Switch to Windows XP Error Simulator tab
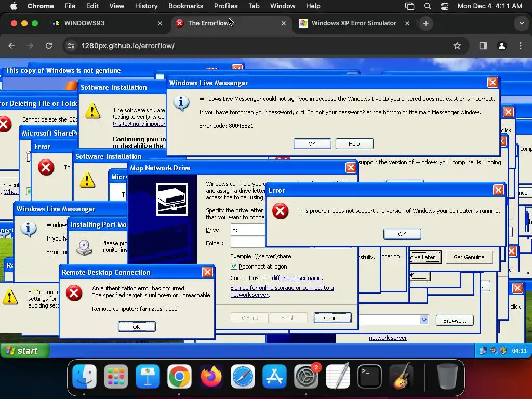Image resolution: width=532 pixels, height=399 pixels. point(354,23)
